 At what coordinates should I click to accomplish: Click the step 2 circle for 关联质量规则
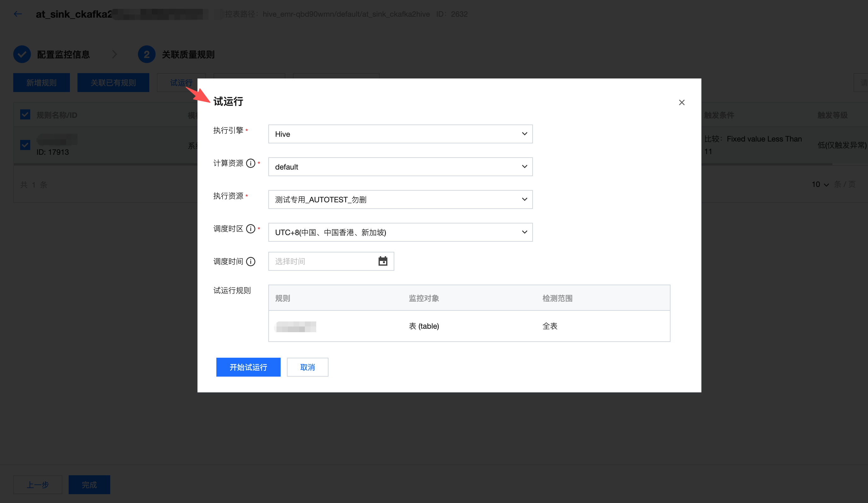click(146, 55)
